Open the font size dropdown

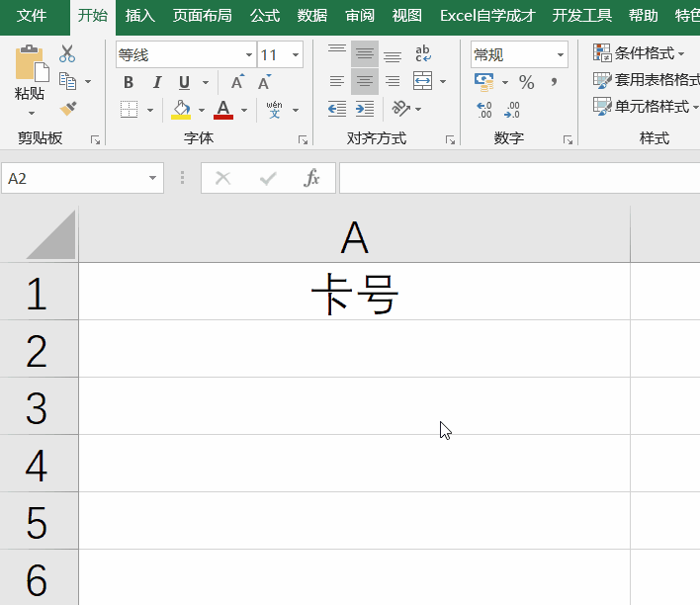[296, 55]
